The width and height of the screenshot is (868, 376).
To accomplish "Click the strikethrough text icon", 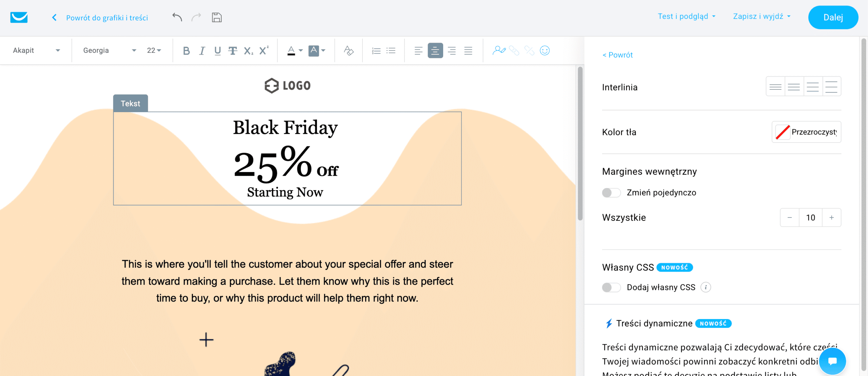I will 233,51.
